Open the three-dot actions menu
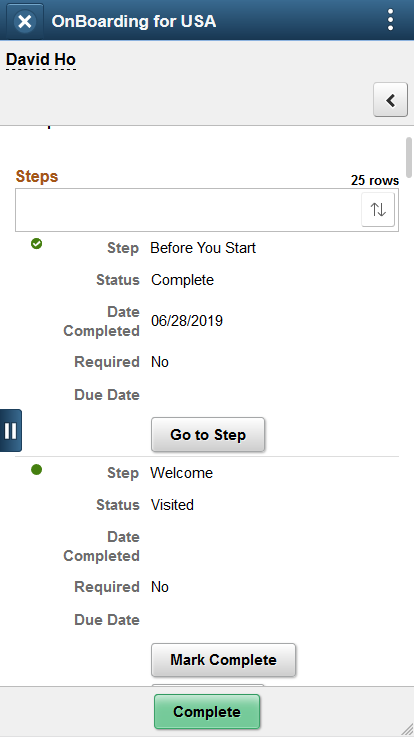Image resolution: width=414 pixels, height=737 pixels. 391,20
